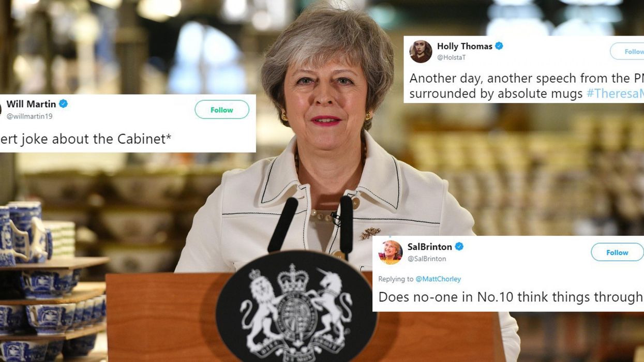This screenshot has height=362, width=644.
Task: Click the @SalBrinton handle
Action: (427, 259)
